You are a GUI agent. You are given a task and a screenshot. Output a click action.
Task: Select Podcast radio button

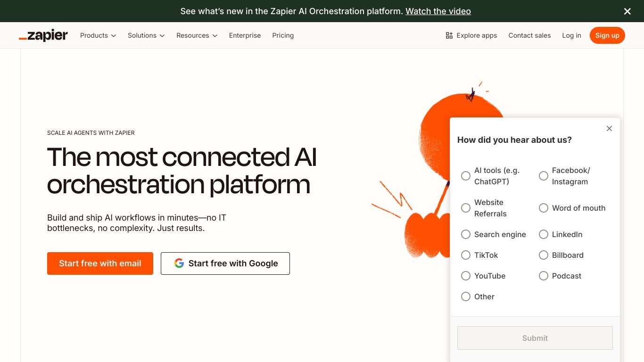point(544,276)
